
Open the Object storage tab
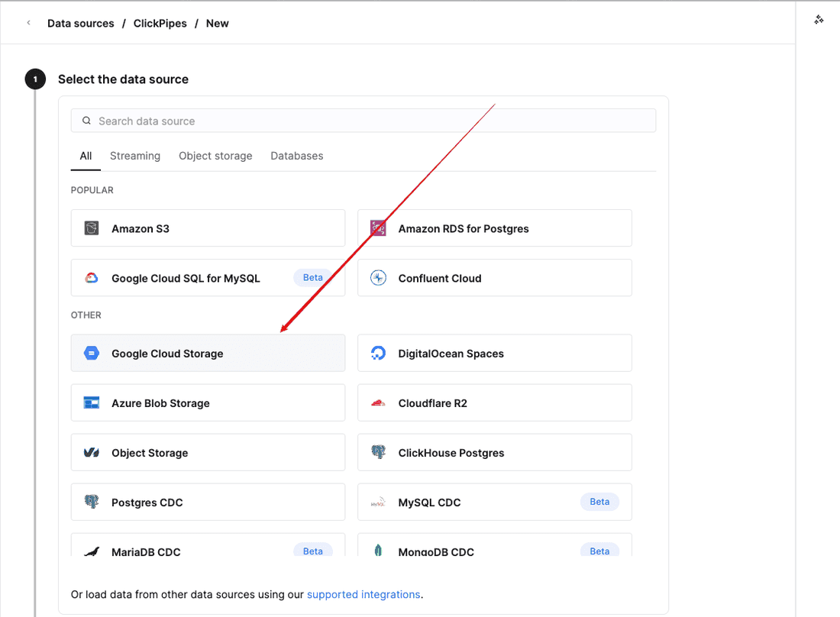coord(215,156)
